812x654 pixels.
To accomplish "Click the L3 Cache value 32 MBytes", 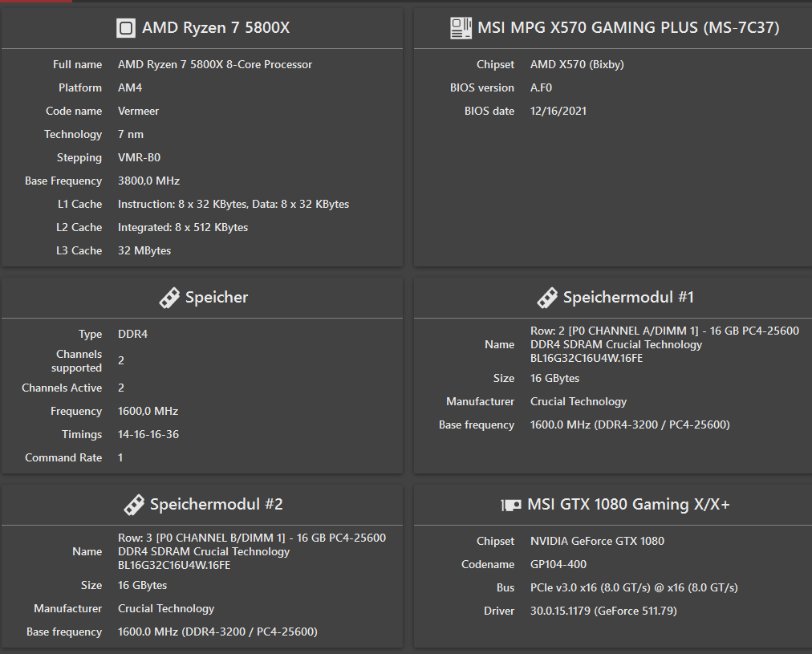I will point(144,251).
